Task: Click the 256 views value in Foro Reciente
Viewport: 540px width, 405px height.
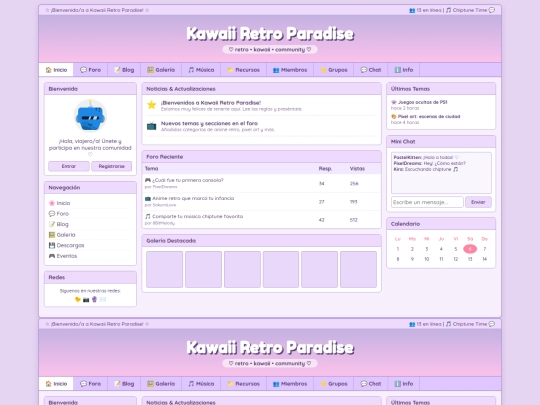Action: click(x=354, y=184)
